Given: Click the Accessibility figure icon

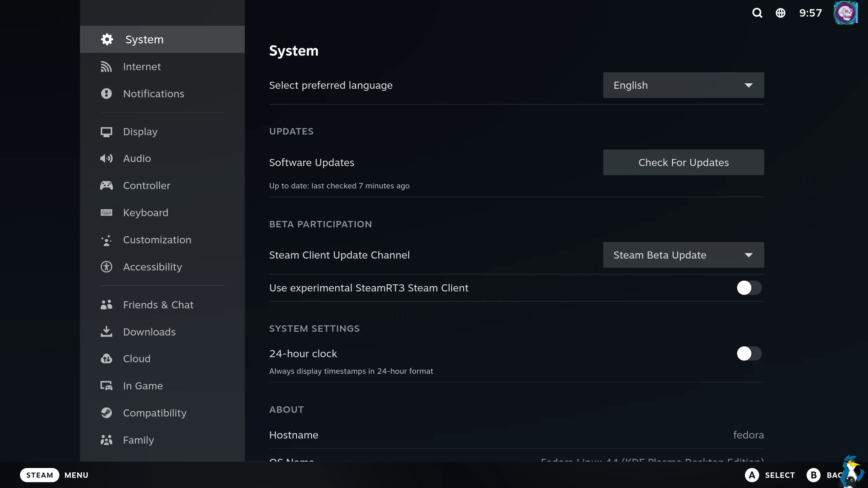Looking at the screenshot, I should point(106,267).
